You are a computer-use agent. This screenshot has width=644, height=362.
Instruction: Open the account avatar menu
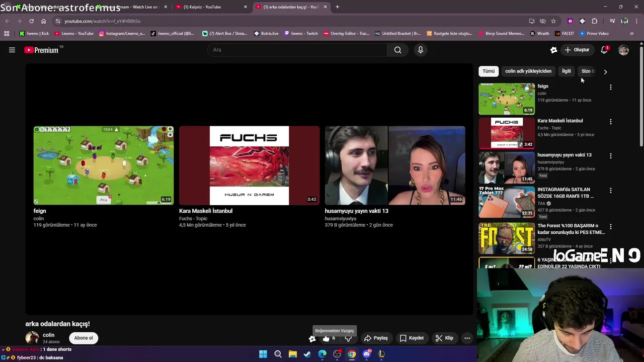pos(623,50)
